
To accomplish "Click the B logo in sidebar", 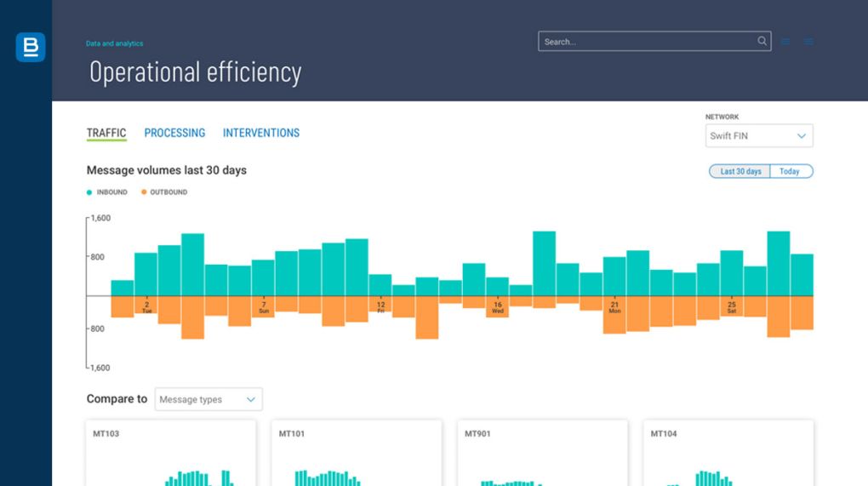I will (x=30, y=48).
